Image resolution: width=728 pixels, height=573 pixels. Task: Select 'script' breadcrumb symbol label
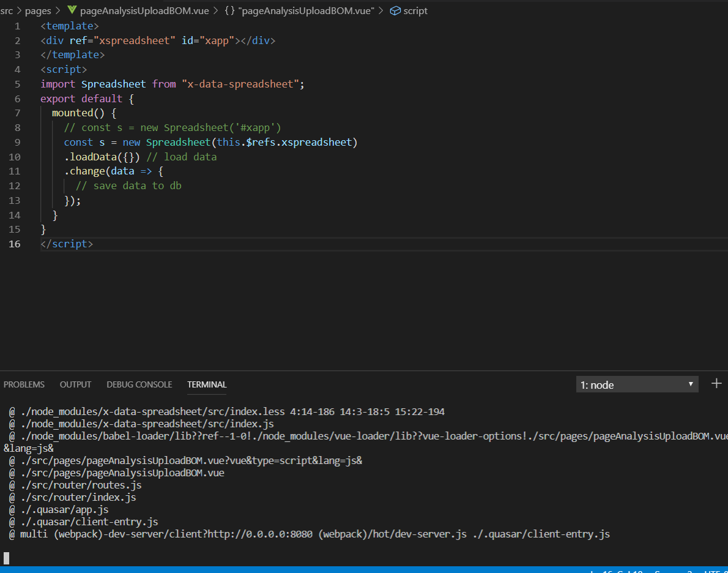pyautogui.click(x=415, y=10)
